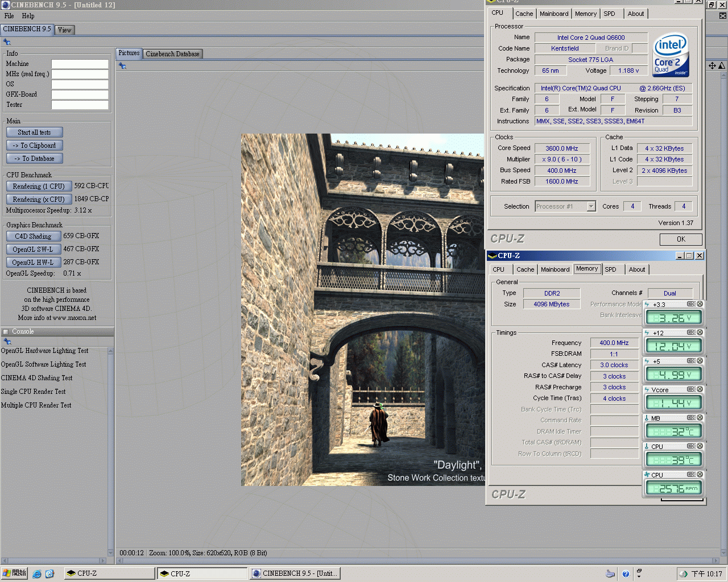Open settings of the +12 voltage widget
Viewport: 728px width, 582px height.
pos(691,332)
